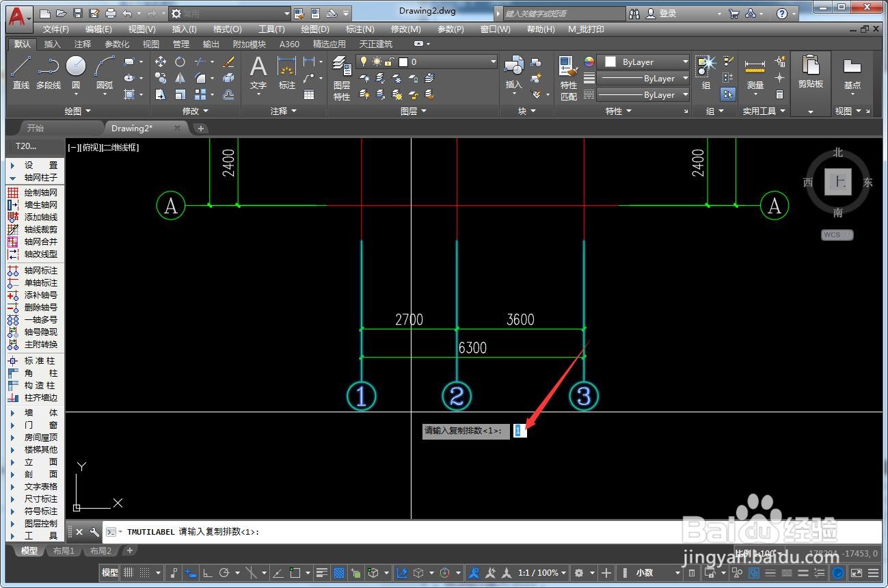Open the lineweight ByLayer dropdown

[643, 78]
